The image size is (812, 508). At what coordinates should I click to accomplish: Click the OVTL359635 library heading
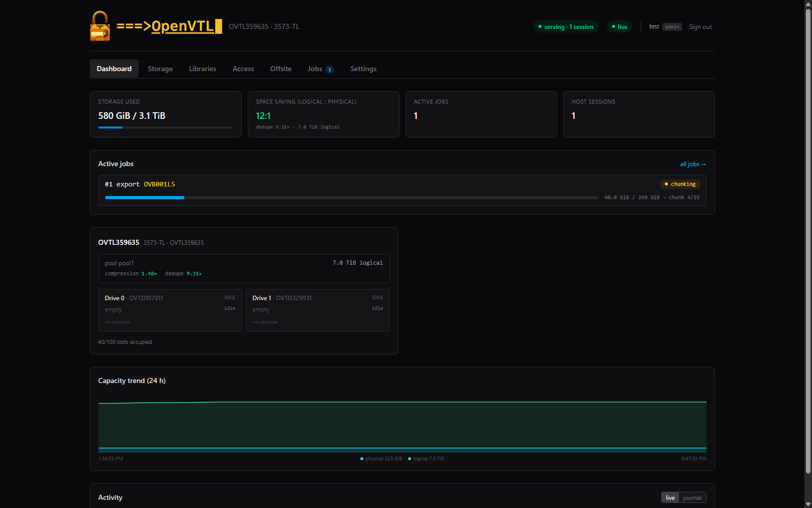tap(119, 242)
